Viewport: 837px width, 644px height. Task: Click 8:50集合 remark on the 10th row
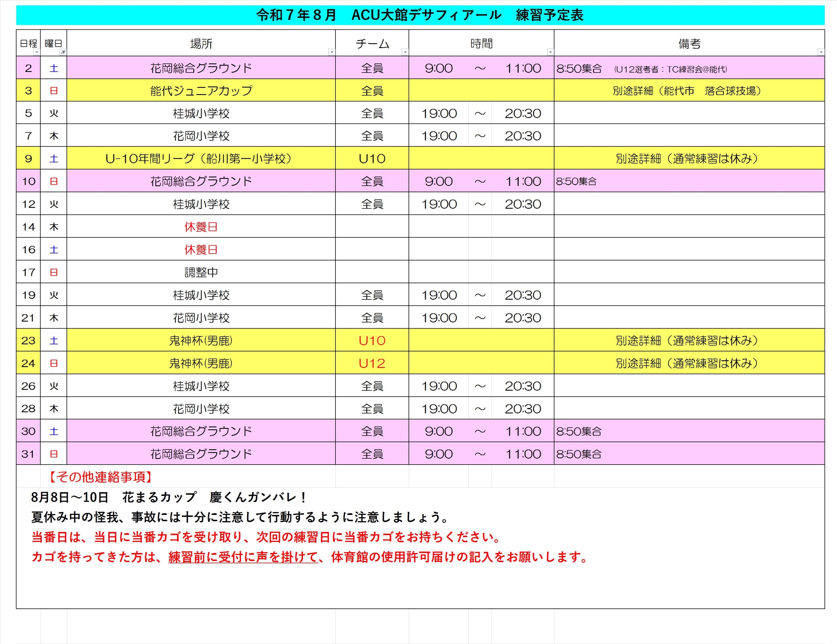tap(689, 181)
